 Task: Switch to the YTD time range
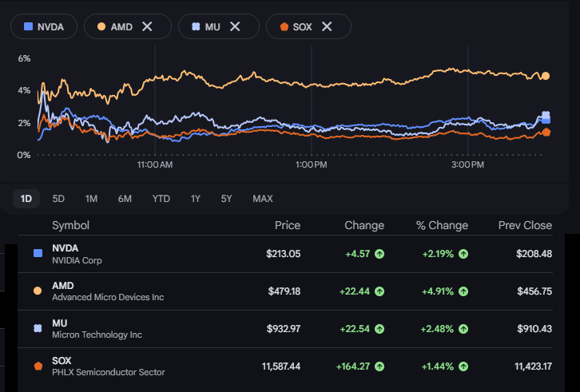pos(161,199)
